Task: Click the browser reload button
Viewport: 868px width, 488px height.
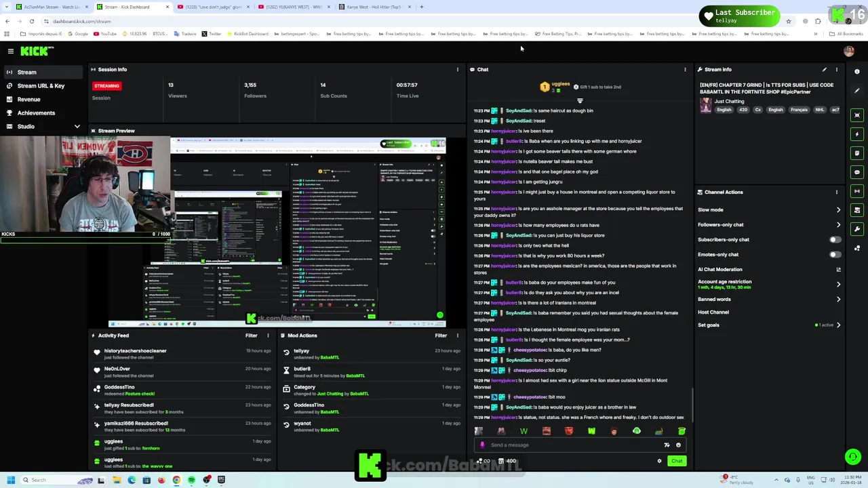Action: [x=31, y=21]
